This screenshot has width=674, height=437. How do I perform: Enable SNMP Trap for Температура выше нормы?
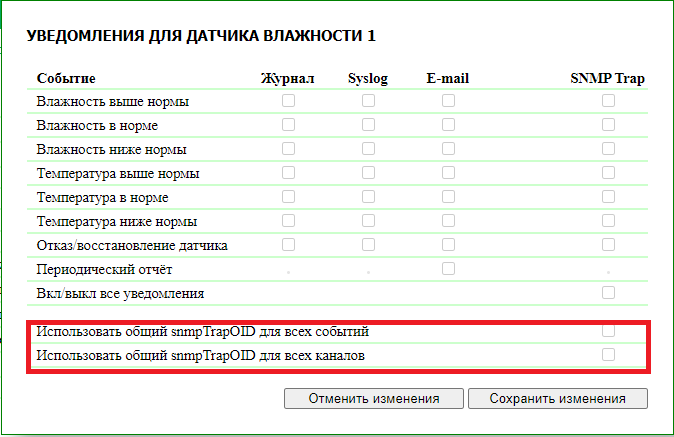pos(608,173)
